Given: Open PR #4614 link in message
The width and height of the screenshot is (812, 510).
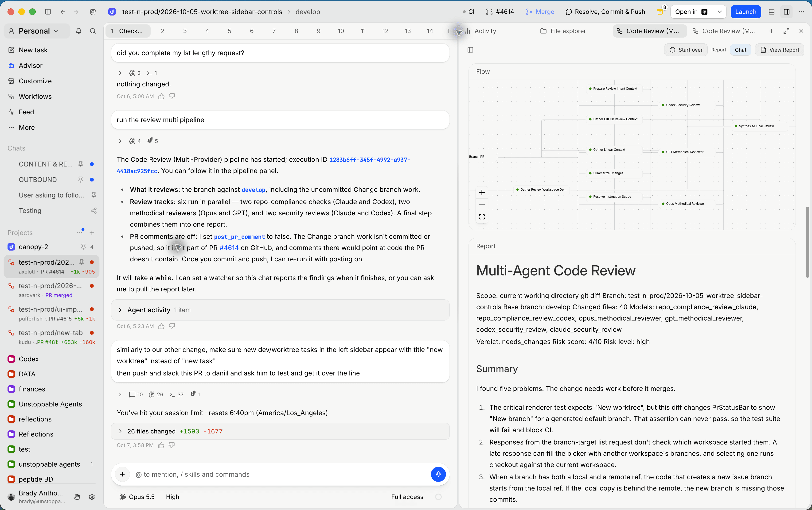Looking at the screenshot, I should tap(229, 248).
